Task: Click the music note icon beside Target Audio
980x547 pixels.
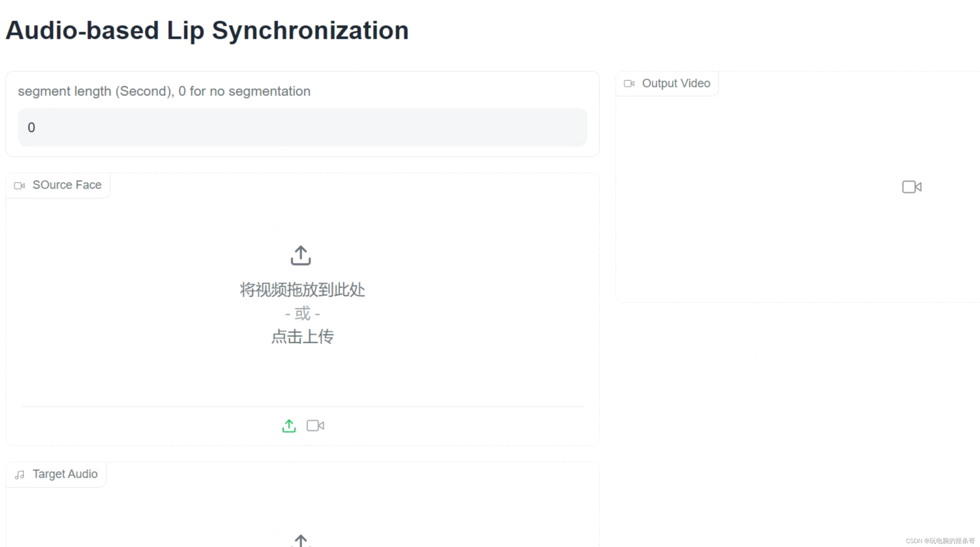Action: 20,475
